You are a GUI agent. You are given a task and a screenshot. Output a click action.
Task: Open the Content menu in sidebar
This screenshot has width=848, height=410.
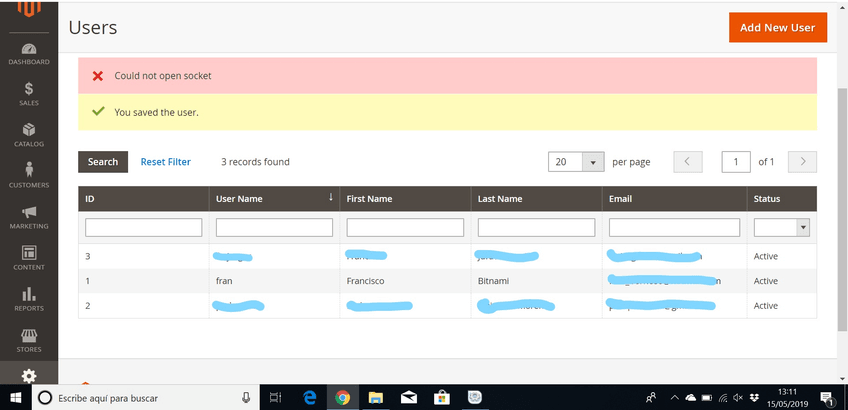coord(29,258)
